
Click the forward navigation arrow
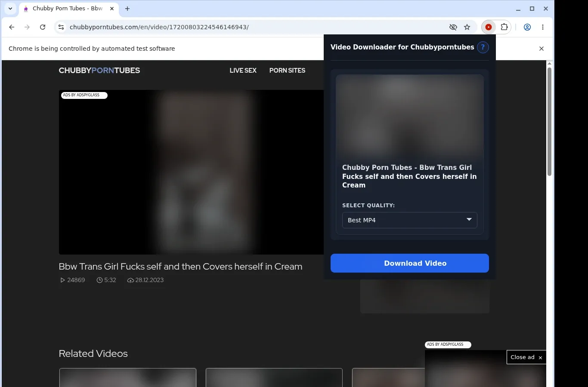[x=27, y=27]
